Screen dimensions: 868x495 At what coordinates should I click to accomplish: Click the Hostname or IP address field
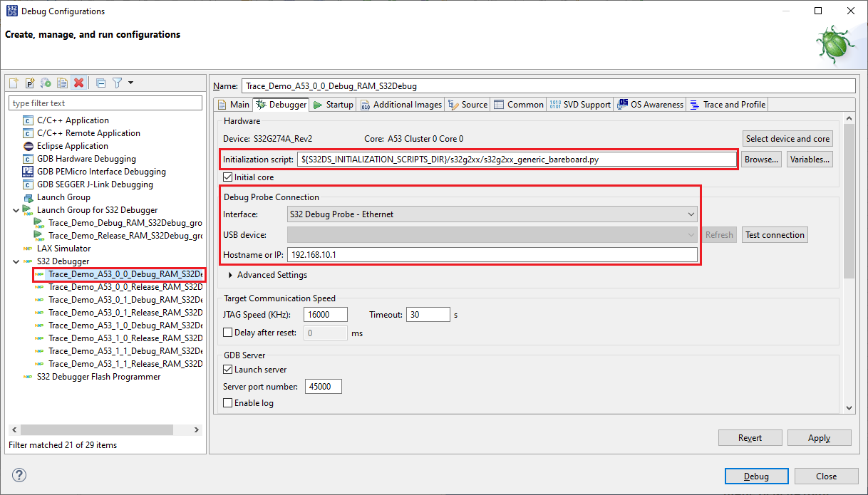click(492, 254)
